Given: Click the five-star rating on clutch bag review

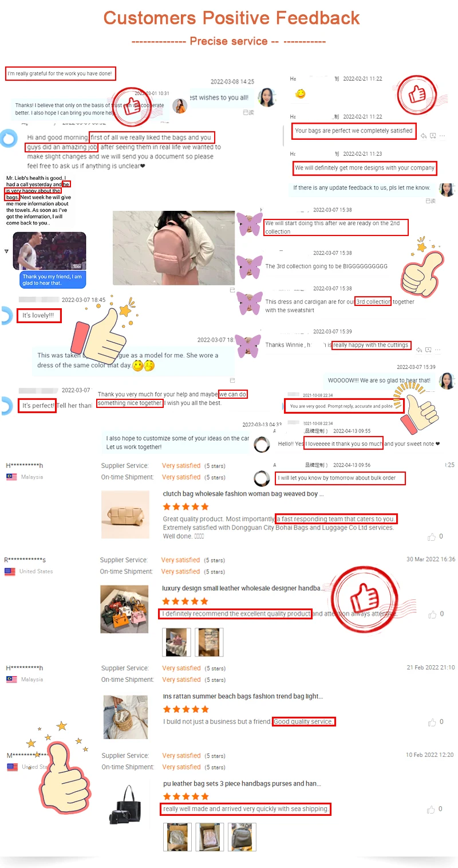Looking at the screenshot, I should (185, 507).
